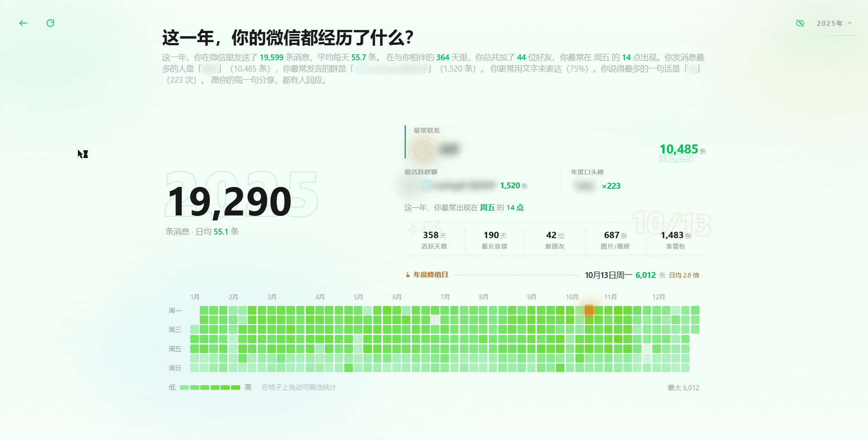Click the 在格子上拖动可圈选统计 hint
Image resolution: width=868 pixels, height=440 pixels.
(x=299, y=387)
